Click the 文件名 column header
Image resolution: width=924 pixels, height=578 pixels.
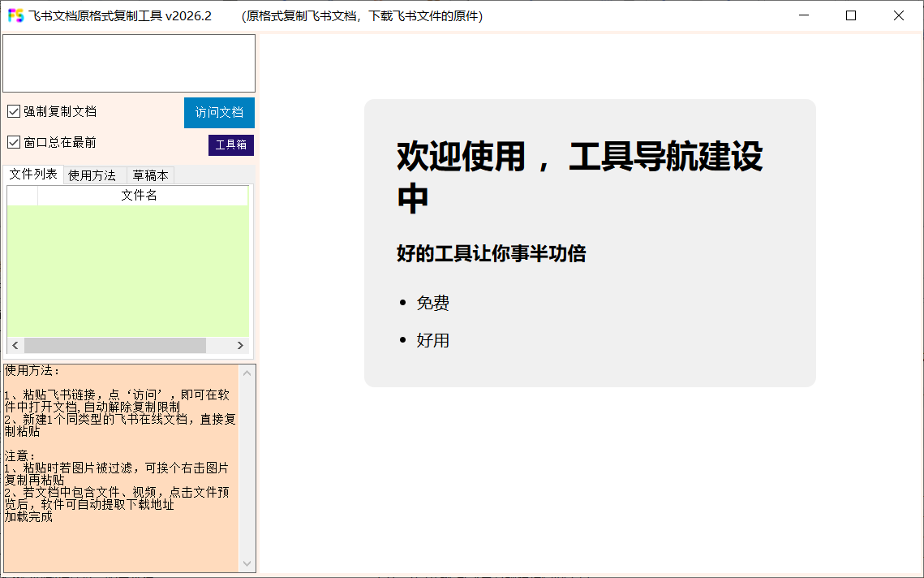pos(138,195)
